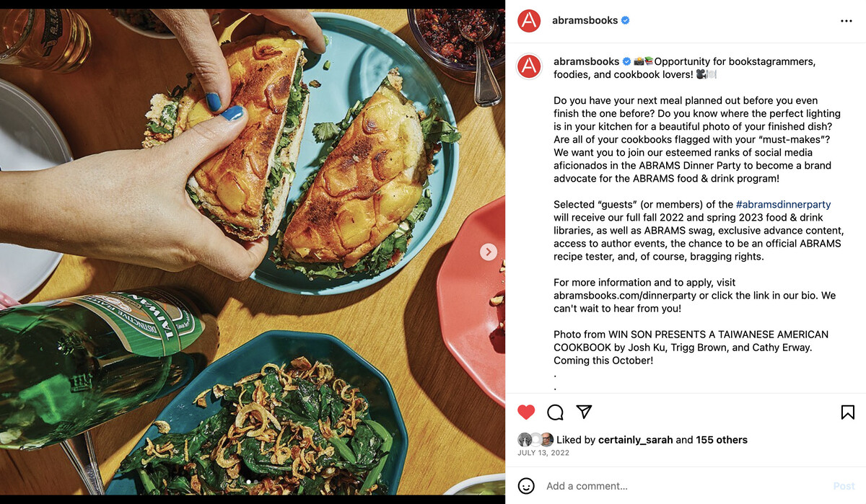Click the liker avatars cluster
Image resolution: width=866 pixels, height=504 pixels.
point(535,440)
